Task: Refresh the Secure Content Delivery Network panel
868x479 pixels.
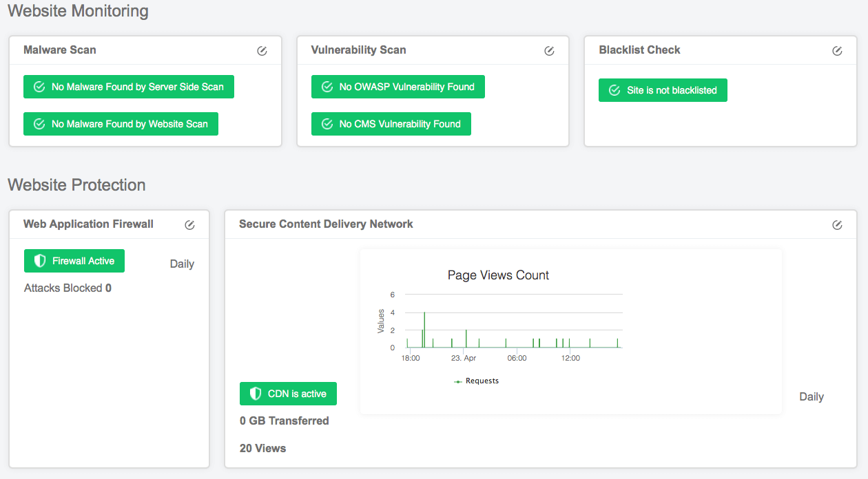Action: [837, 224]
